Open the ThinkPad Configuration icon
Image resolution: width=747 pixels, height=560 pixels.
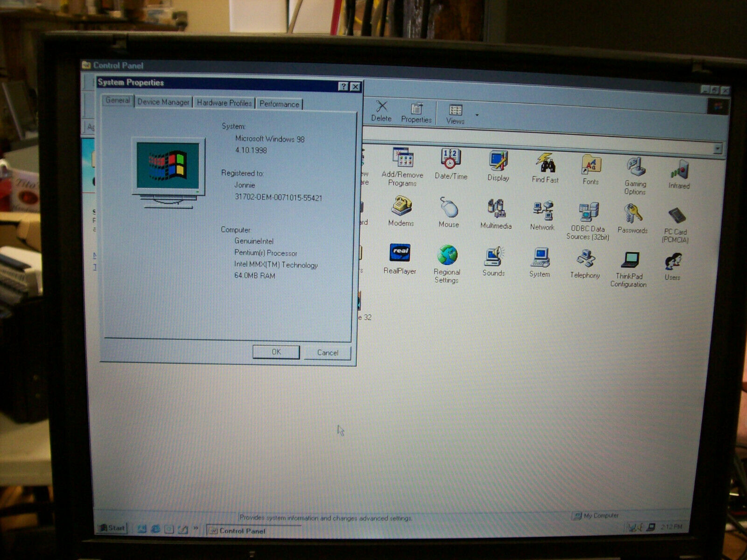(x=628, y=269)
